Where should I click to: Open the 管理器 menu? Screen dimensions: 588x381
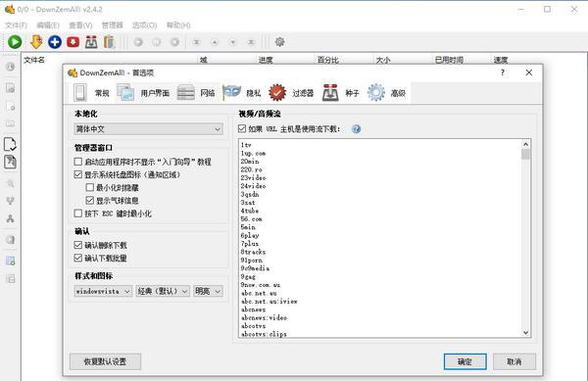[112, 25]
